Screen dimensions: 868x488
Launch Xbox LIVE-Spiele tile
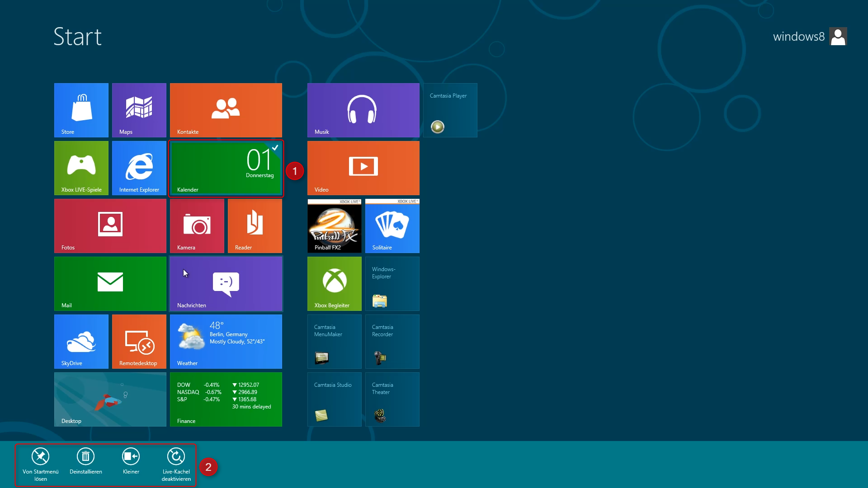(x=81, y=168)
